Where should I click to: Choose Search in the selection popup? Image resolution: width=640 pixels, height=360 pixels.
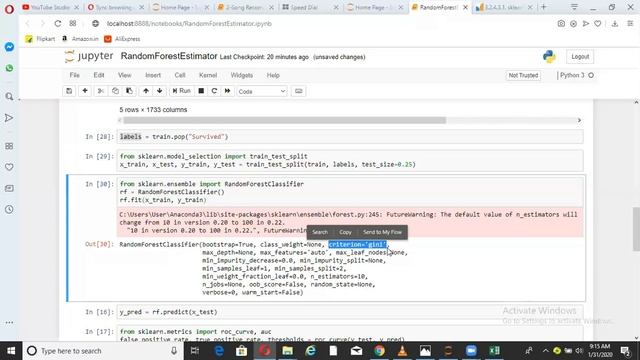coord(320,232)
